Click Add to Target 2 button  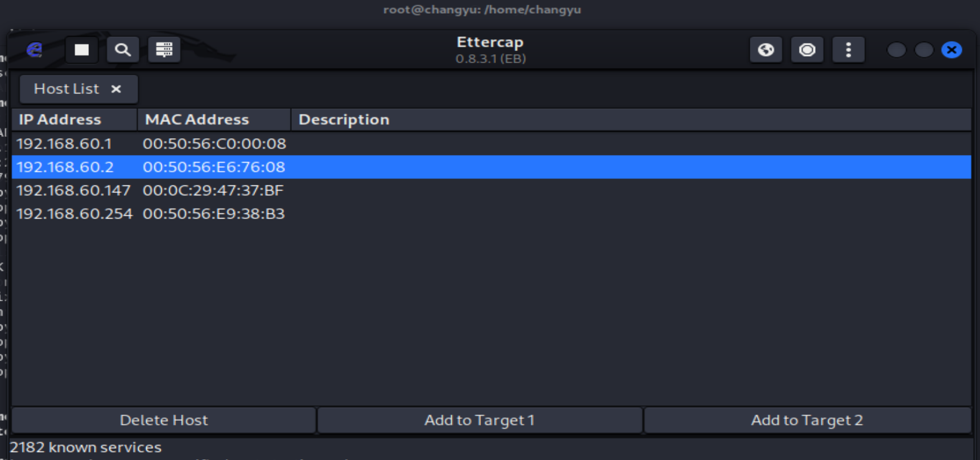coord(807,420)
